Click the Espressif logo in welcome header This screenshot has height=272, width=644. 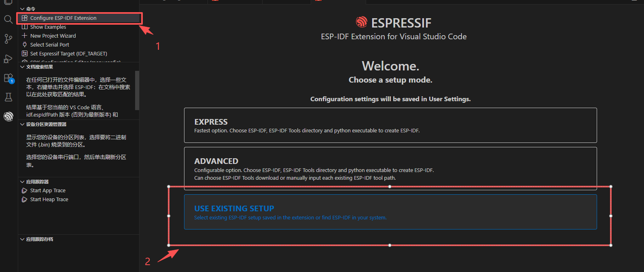point(362,22)
